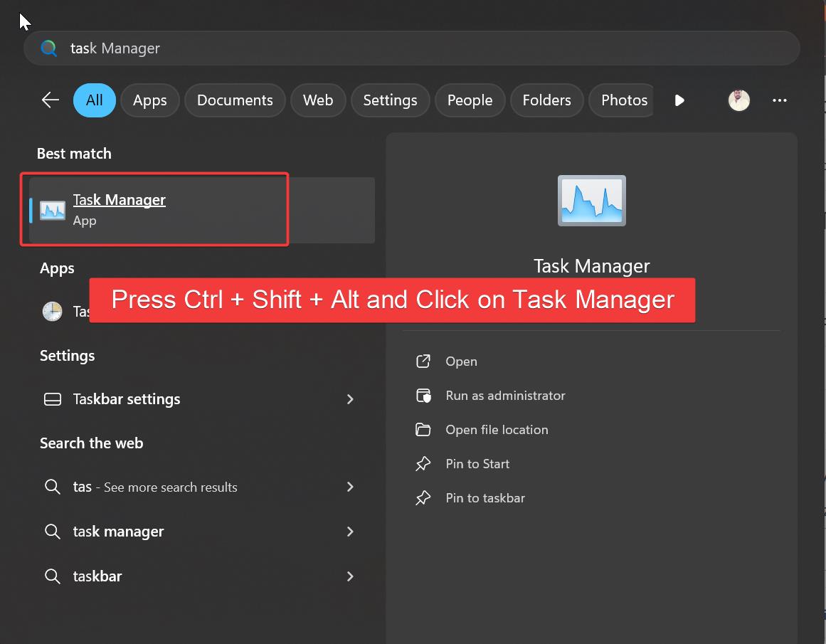Select the Apps filter tab
Screen dimensions: 826x644
pos(149,100)
